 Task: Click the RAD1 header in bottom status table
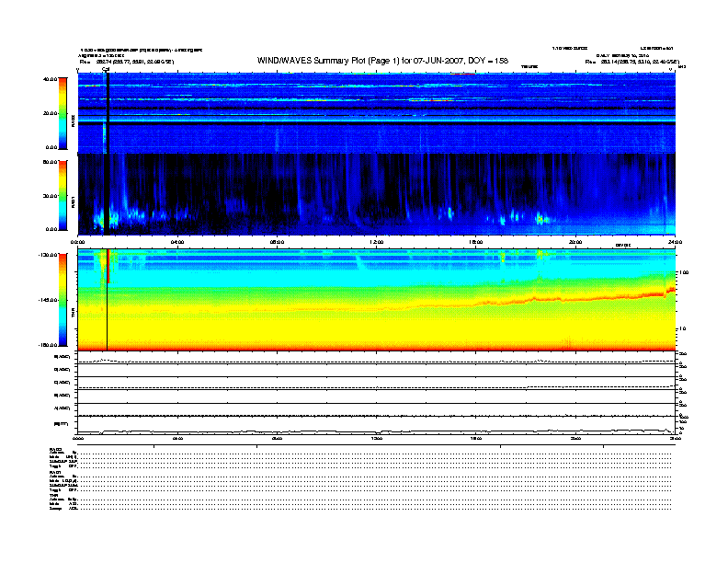(55, 473)
